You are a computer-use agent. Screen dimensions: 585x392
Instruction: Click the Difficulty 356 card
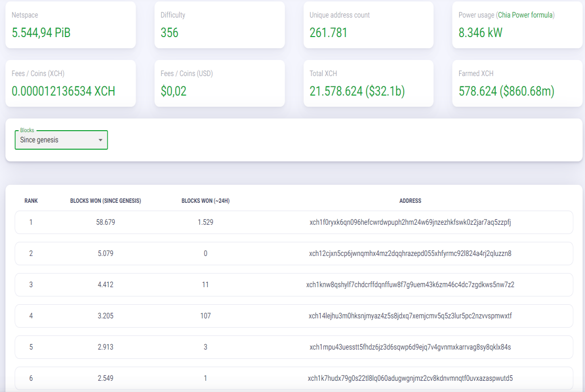pyautogui.click(x=219, y=25)
